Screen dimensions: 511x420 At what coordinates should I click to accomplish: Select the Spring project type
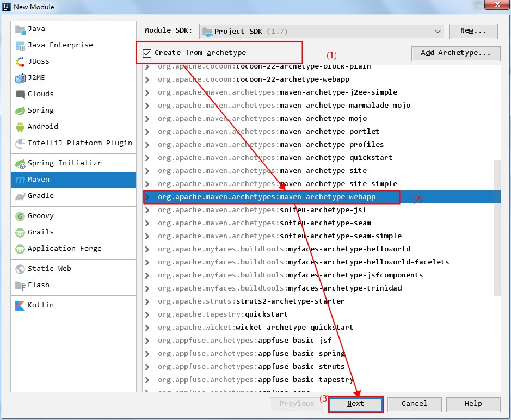(x=73, y=110)
